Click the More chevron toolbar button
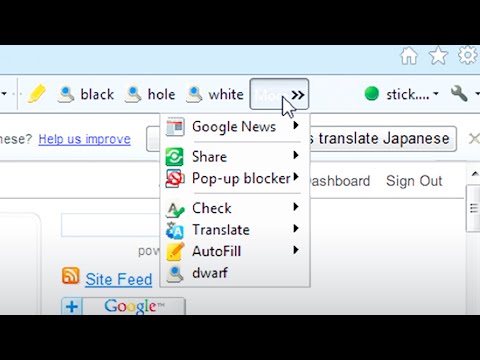 coord(279,94)
